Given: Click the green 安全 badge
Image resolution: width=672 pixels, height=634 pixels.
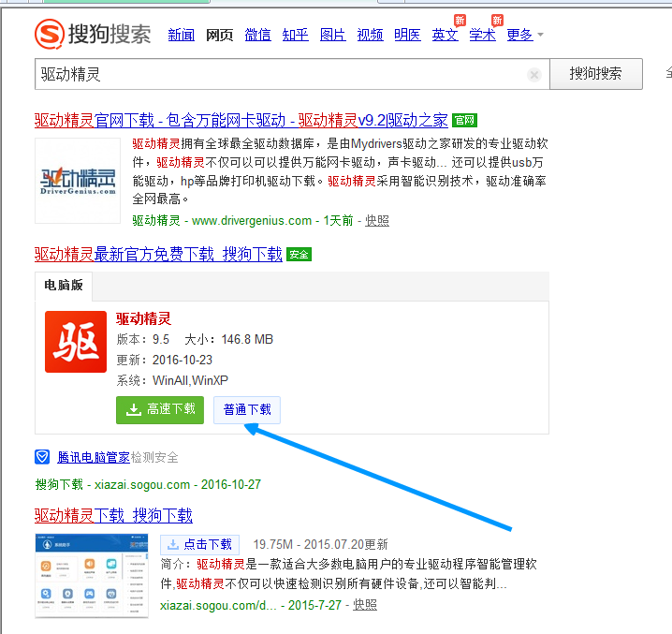Looking at the screenshot, I should click(299, 255).
